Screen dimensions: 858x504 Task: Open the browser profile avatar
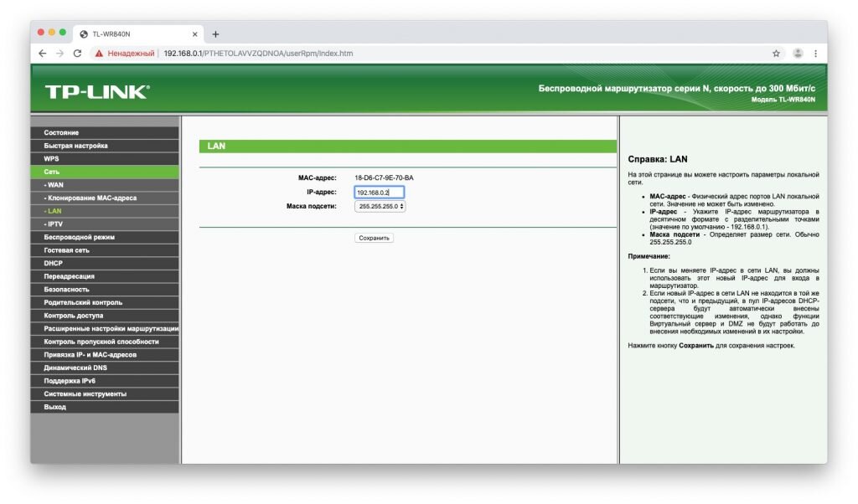pyautogui.click(x=798, y=53)
